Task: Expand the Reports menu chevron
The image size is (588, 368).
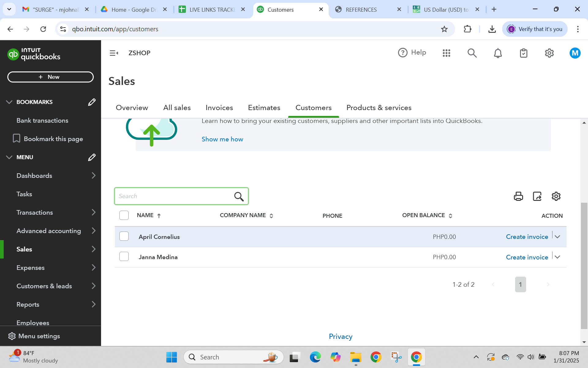Action: (x=93, y=304)
